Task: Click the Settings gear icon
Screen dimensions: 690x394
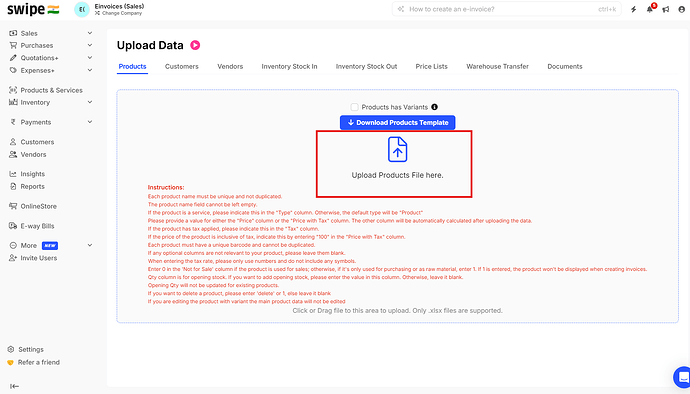Action: 11,349
